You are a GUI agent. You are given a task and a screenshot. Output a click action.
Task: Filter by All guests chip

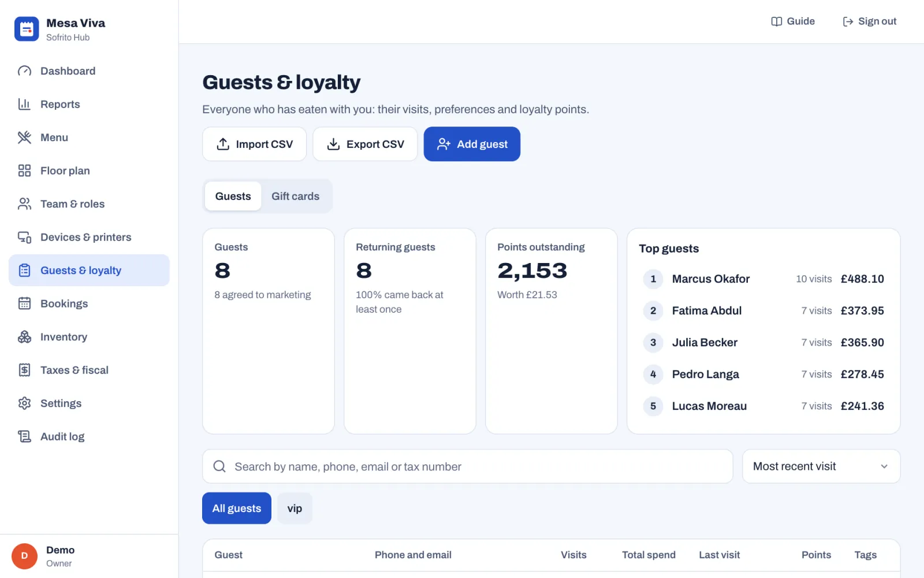(237, 508)
